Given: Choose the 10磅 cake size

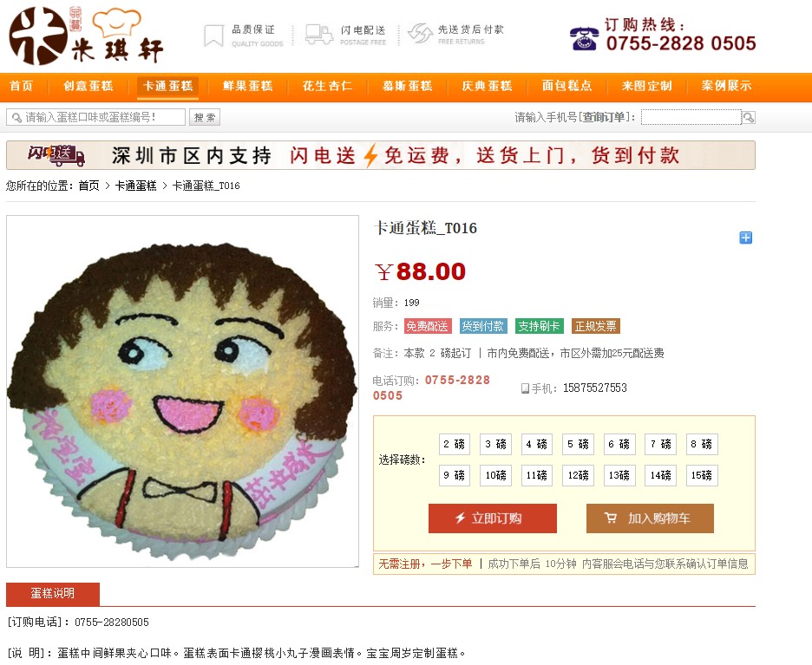Looking at the screenshot, I should point(495,475).
